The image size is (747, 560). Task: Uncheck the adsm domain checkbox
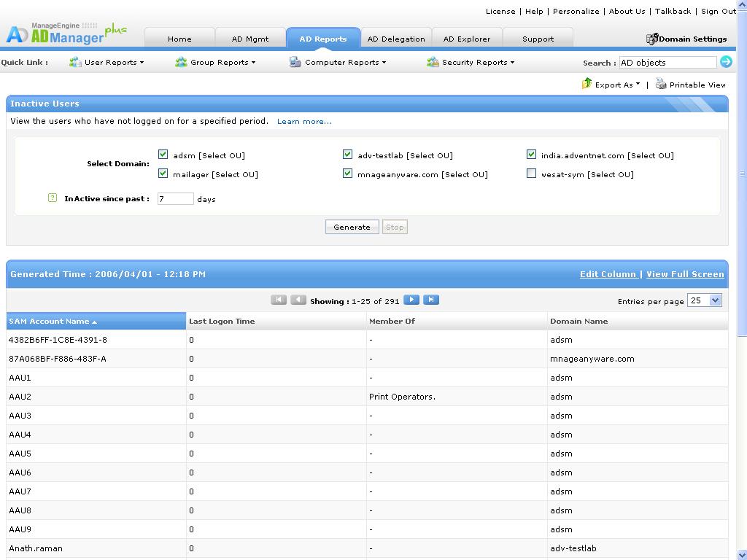(x=163, y=155)
